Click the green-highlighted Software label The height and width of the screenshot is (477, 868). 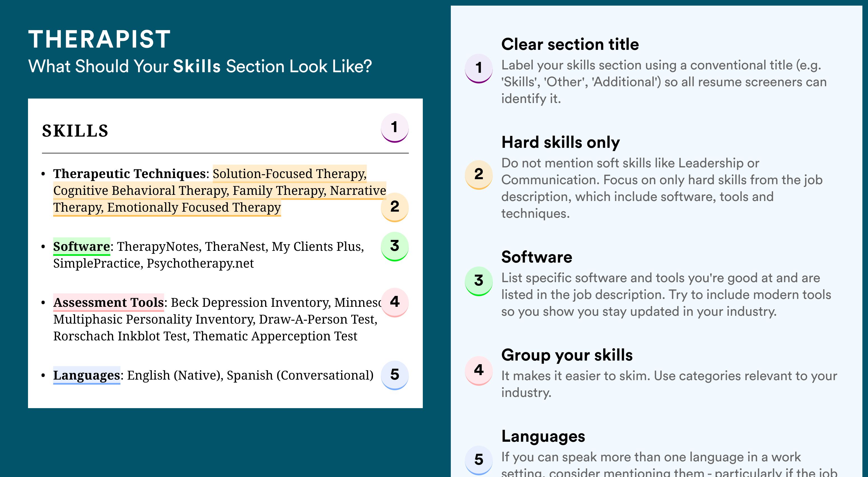coord(81,247)
